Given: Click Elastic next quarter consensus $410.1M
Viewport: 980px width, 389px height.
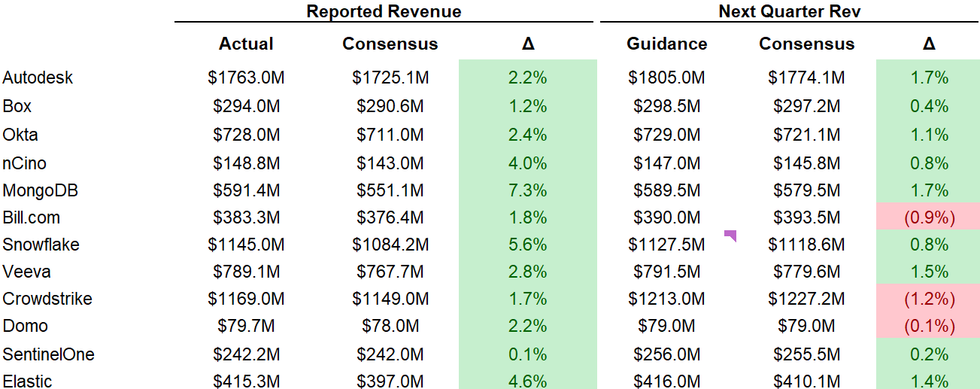Looking at the screenshot, I should click(x=807, y=381).
